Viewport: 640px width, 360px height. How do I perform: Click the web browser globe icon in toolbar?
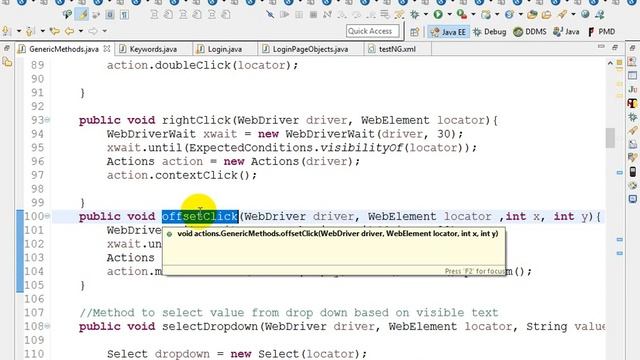click(585, 14)
